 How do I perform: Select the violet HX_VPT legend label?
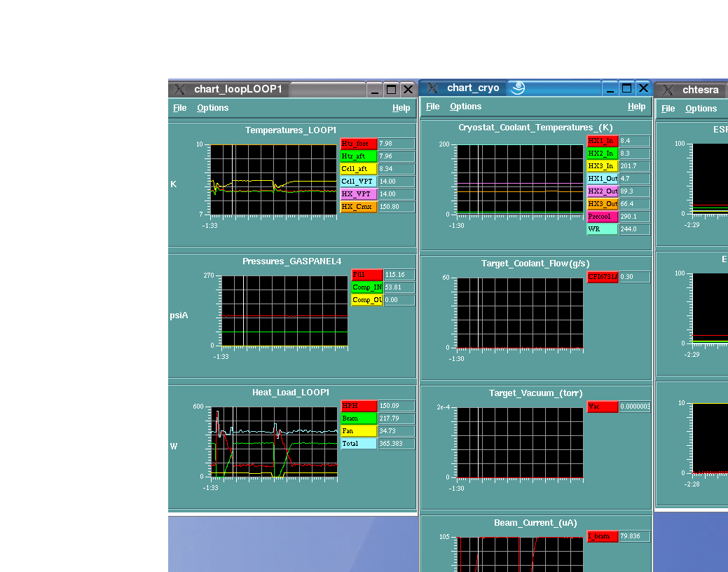pos(359,193)
